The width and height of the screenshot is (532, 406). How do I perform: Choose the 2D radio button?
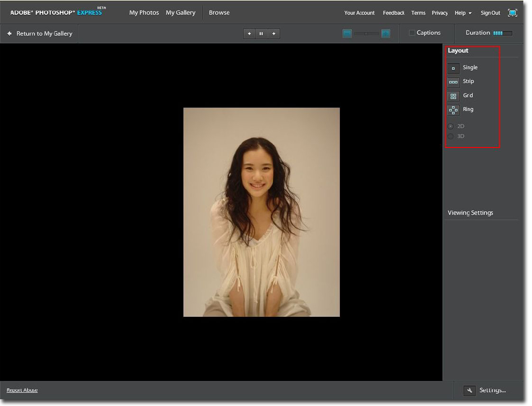point(451,126)
